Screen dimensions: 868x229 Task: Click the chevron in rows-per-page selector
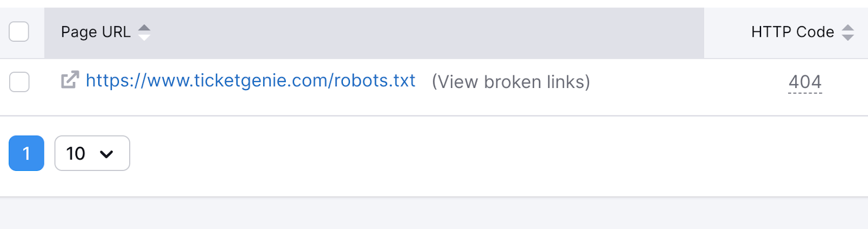tap(106, 154)
